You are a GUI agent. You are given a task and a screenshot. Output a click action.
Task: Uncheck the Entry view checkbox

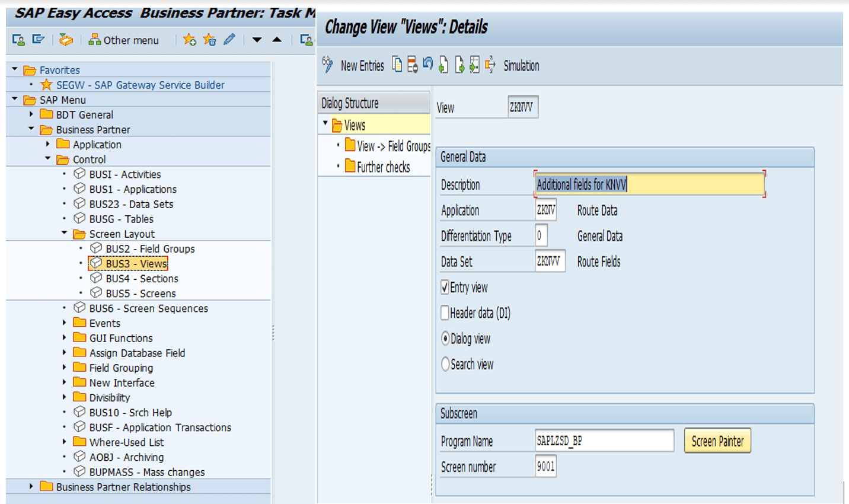[445, 288]
